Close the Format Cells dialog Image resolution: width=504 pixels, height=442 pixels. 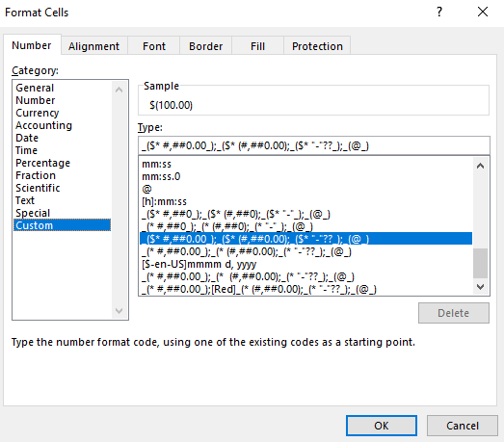coord(483,13)
